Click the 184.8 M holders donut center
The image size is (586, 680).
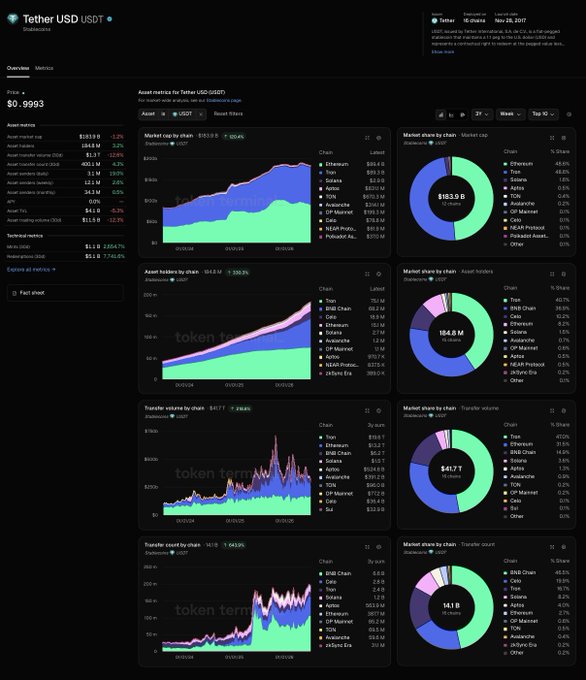[451, 333]
